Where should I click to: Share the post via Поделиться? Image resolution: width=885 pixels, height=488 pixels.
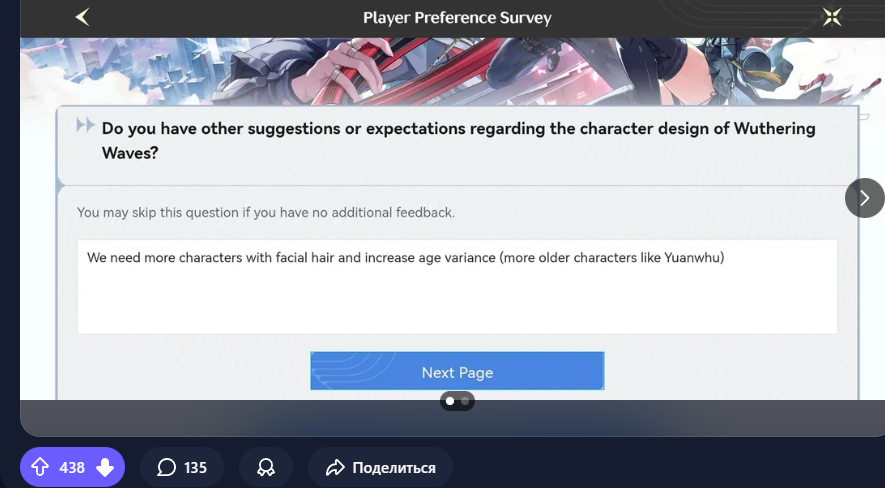pos(380,467)
